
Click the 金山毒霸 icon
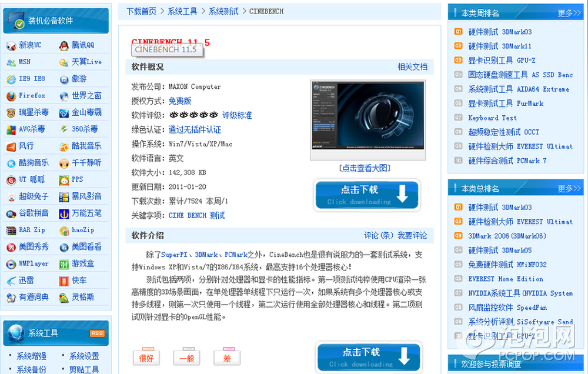(64, 113)
